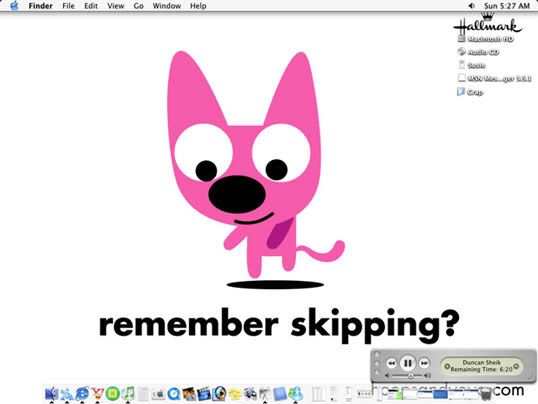Screen dimensions: 538x404
Task: Pause playback in the iTunes mini player
Action: (408, 363)
